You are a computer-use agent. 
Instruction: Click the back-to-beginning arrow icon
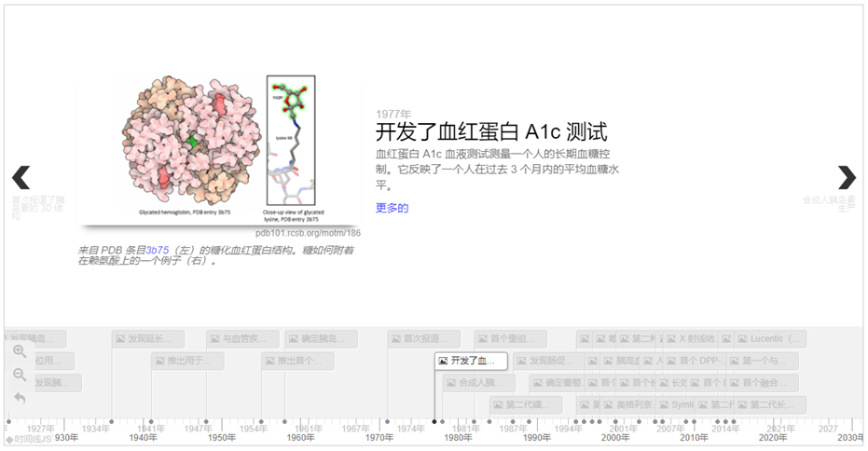pos(20,398)
